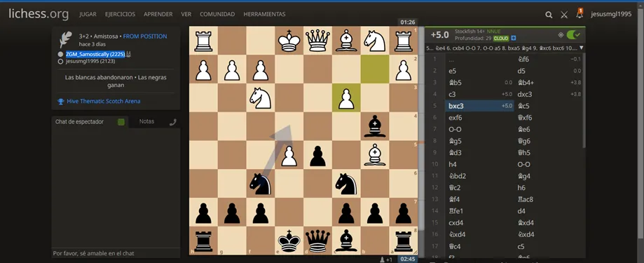Select the black knight on c6
Screen dimensions: 644x263
point(345,184)
